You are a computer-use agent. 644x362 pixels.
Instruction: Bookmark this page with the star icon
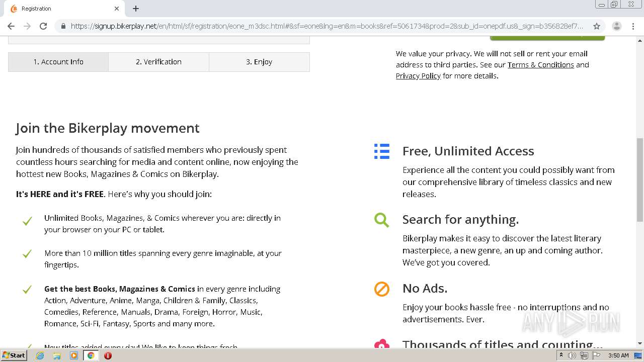pos(597,26)
